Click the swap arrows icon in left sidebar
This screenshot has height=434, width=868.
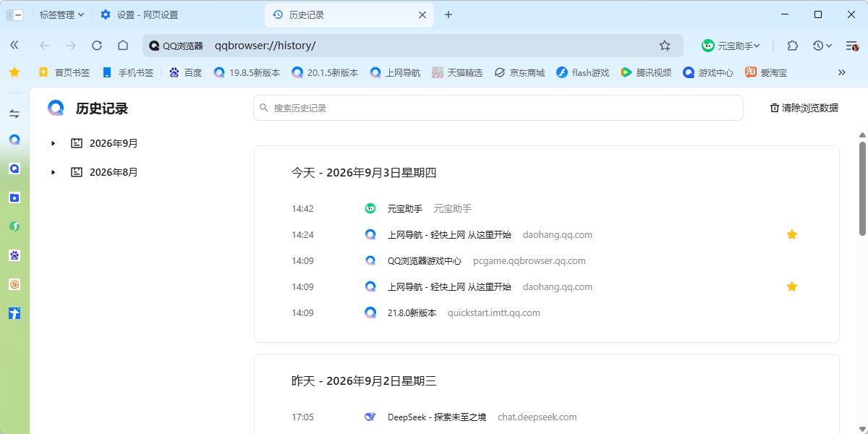[14, 114]
